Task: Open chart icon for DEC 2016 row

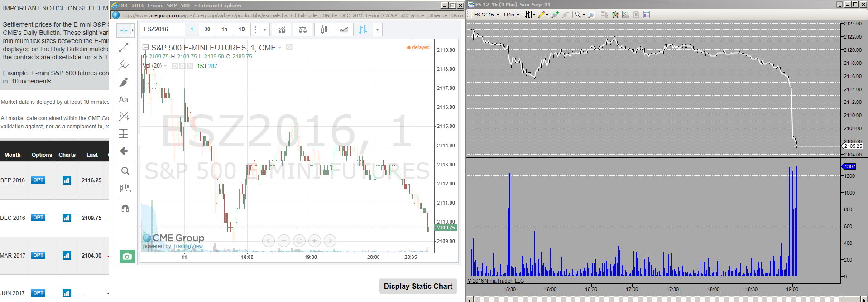Action: (67, 218)
